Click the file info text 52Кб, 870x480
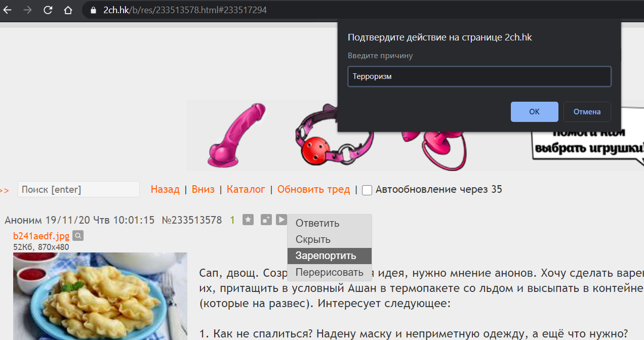Image resolution: width=644 pixels, height=340 pixels. (41, 247)
